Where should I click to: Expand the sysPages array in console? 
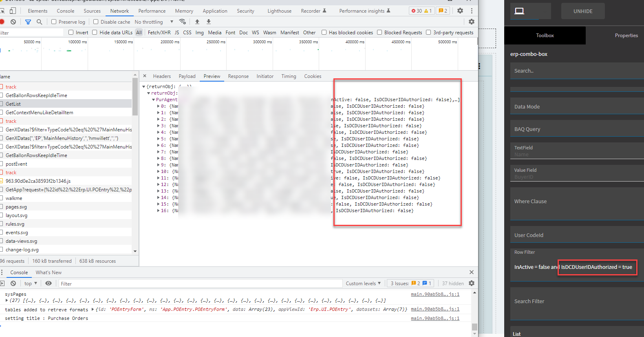pos(7,301)
